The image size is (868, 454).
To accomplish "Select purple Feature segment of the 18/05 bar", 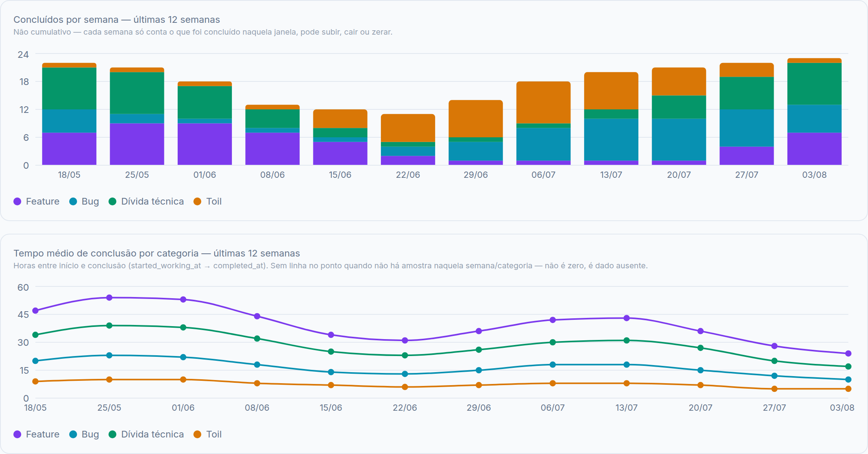I will click(x=69, y=149).
